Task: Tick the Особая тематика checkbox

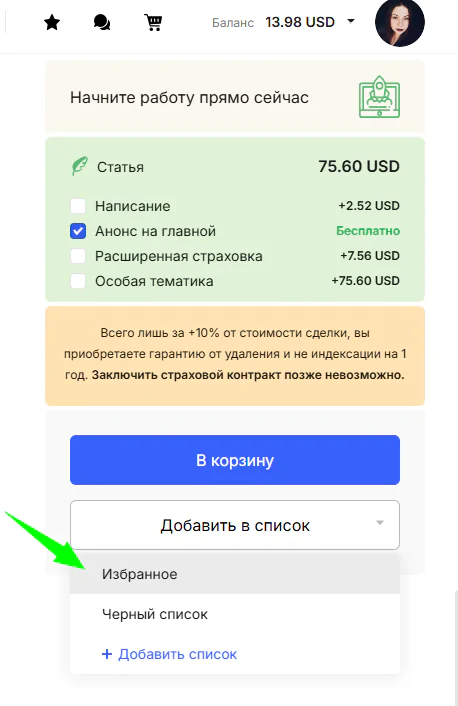Action: [x=78, y=281]
